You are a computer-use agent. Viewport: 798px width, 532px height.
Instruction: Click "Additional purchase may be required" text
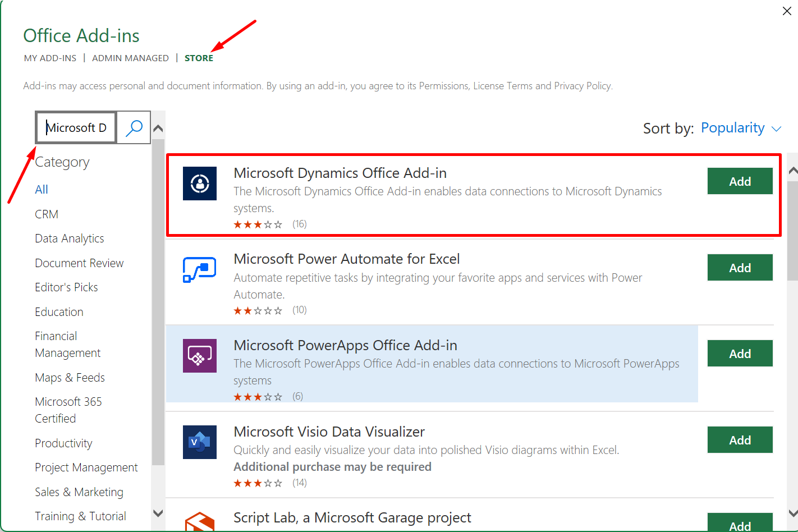(332, 467)
